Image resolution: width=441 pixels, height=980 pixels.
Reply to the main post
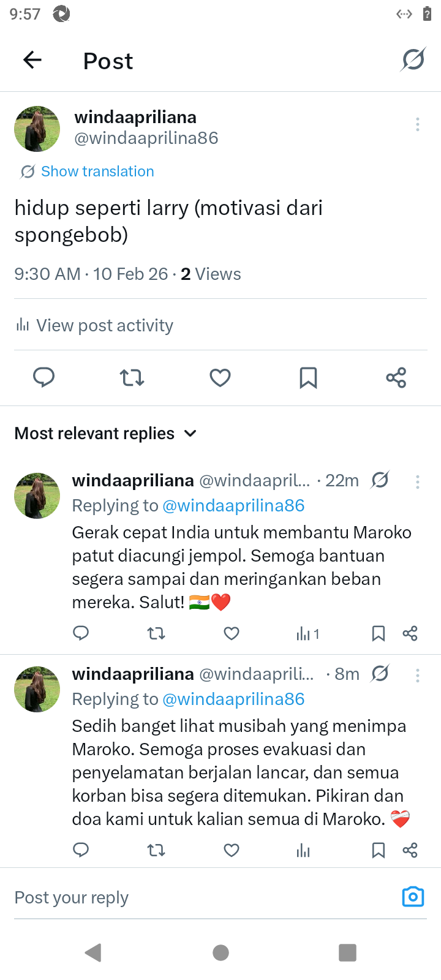(44, 377)
